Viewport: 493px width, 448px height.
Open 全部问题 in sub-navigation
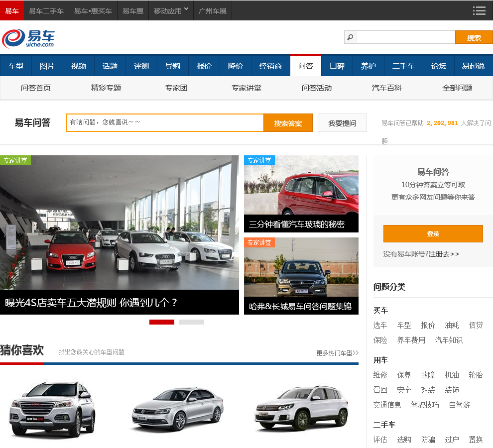click(x=458, y=88)
